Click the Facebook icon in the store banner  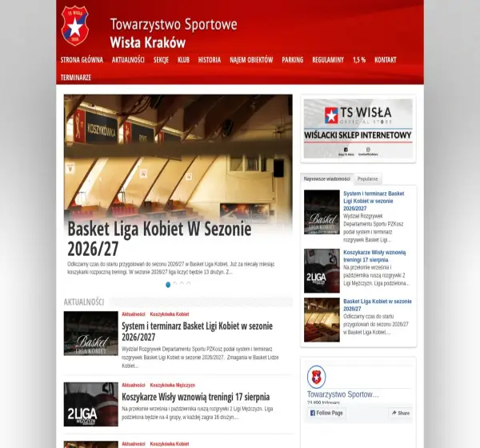pyautogui.click(x=346, y=150)
